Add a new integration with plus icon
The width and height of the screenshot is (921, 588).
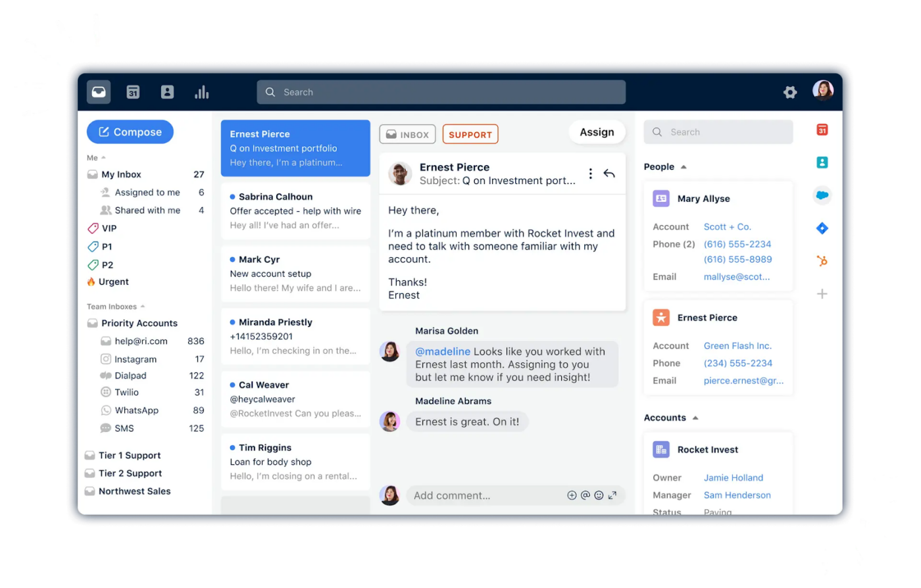click(x=822, y=294)
